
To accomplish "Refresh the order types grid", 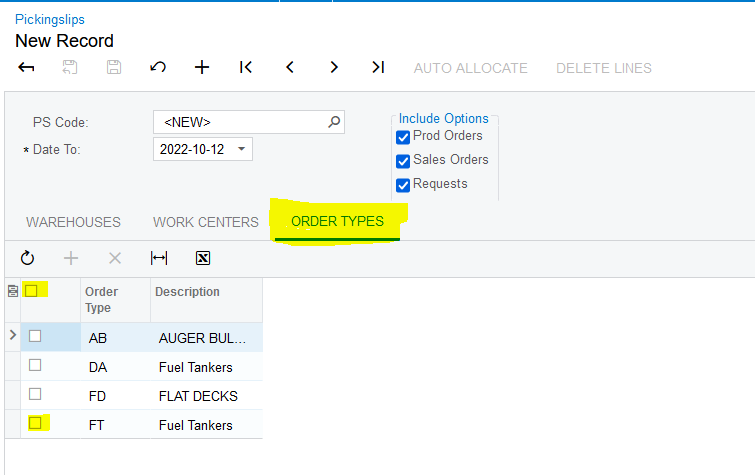I will (27, 258).
